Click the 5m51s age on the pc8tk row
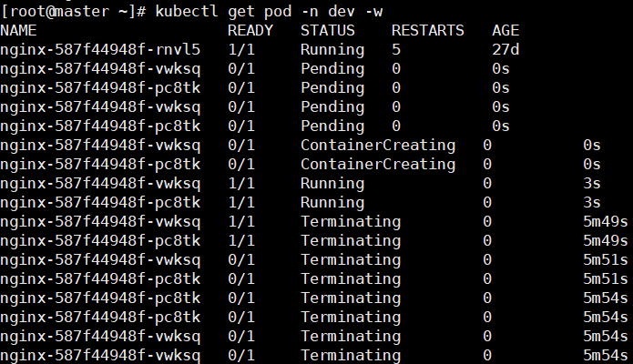The width and height of the screenshot is (633, 364). tap(605, 278)
